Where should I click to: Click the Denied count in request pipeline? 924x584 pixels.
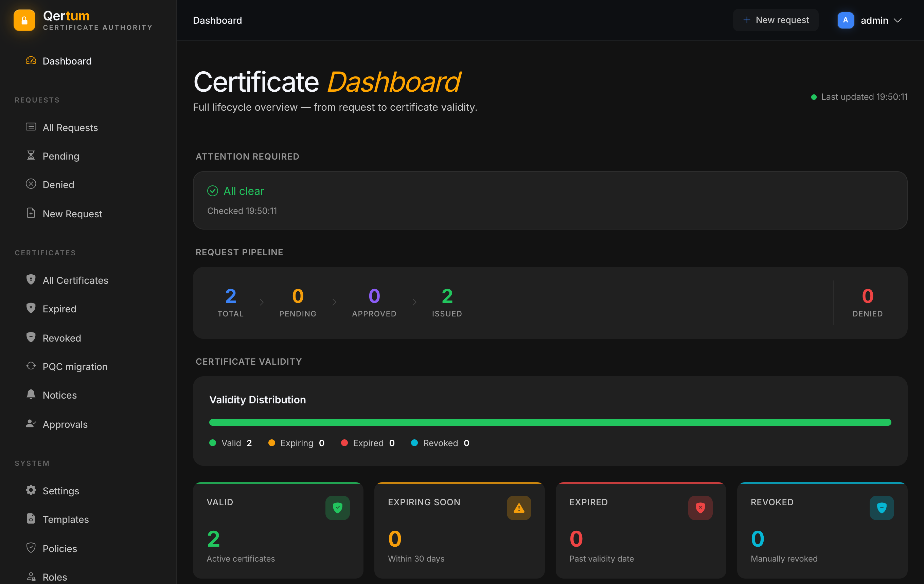[x=868, y=296]
